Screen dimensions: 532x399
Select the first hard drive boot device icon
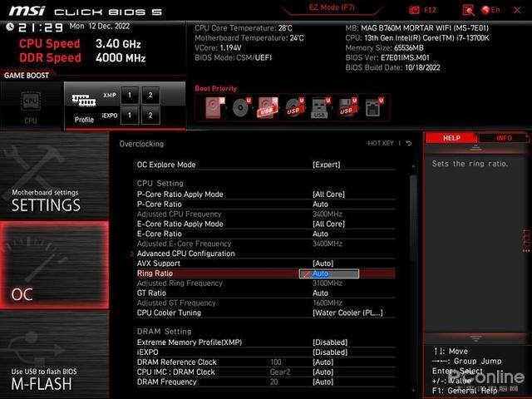(215, 107)
